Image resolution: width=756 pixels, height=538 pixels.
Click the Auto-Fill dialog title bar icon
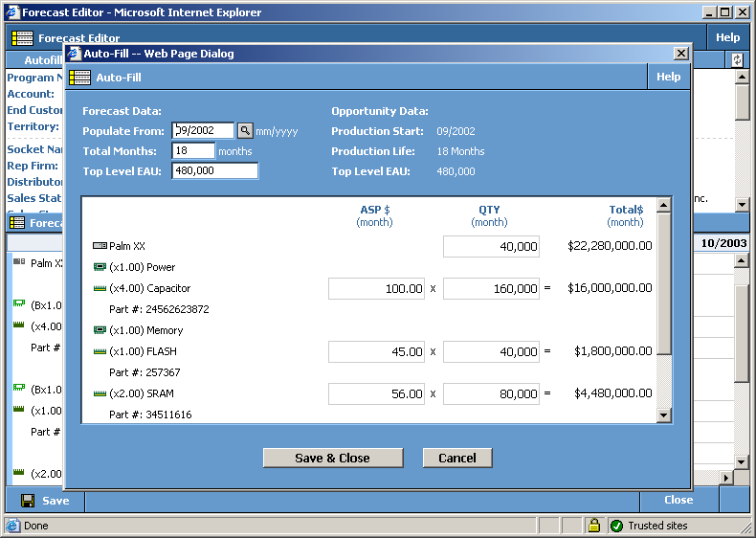pyautogui.click(x=74, y=53)
